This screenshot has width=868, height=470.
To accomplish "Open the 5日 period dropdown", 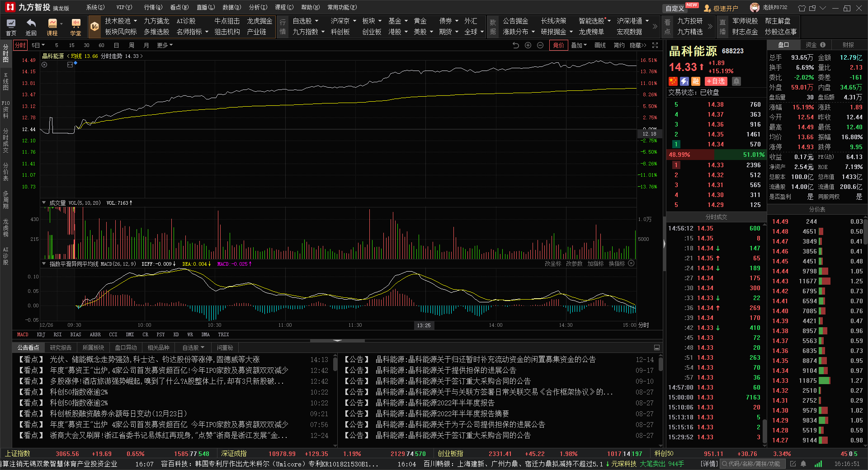I will click(x=38, y=45).
